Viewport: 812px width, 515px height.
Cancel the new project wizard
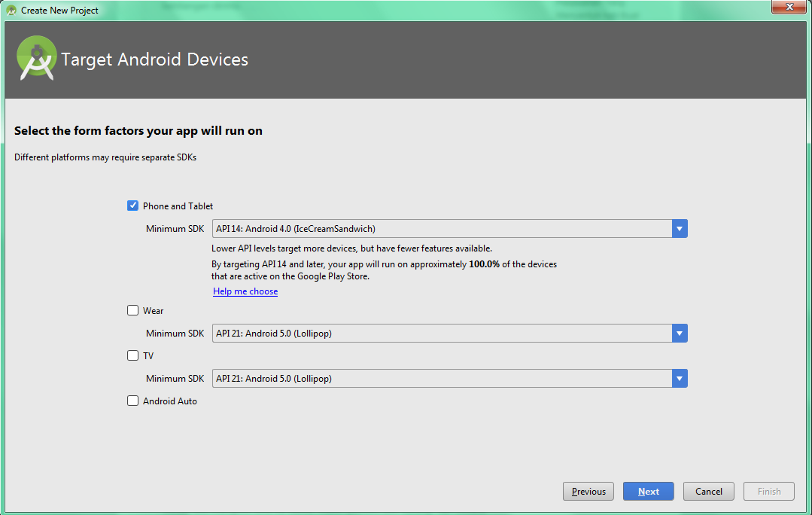(708, 491)
